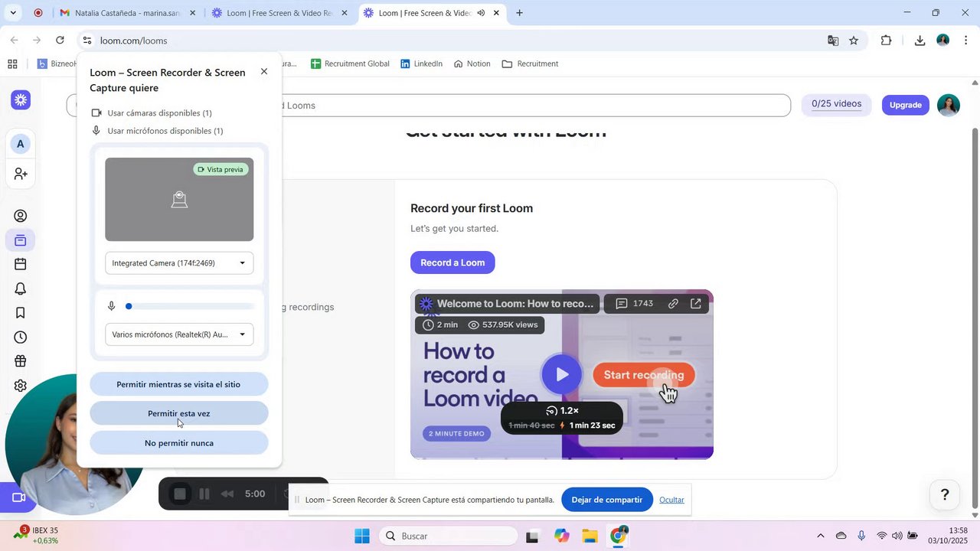Click the microphone level indicator bar
This screenshot has height=551, width=980.
click(x=190, y=306)
